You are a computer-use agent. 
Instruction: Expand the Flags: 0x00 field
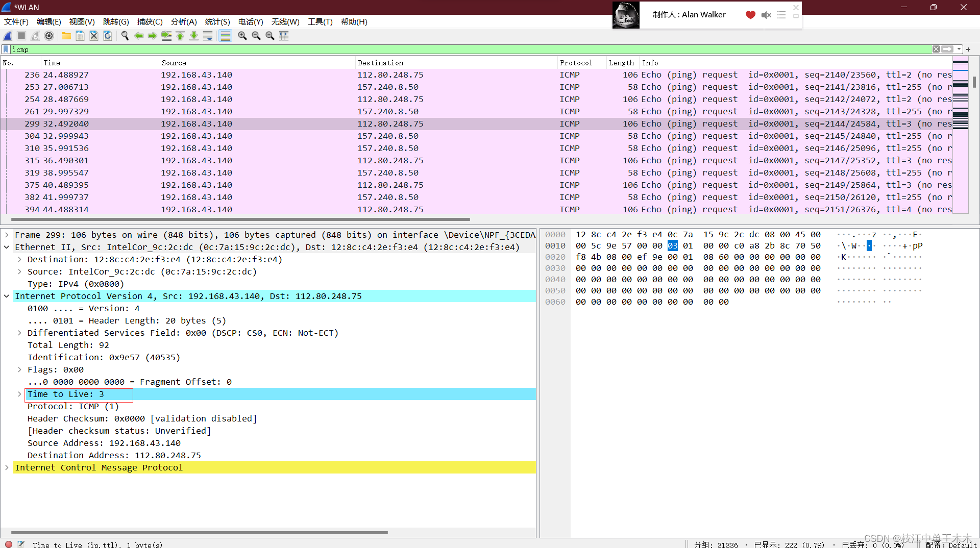pos(19,369)
